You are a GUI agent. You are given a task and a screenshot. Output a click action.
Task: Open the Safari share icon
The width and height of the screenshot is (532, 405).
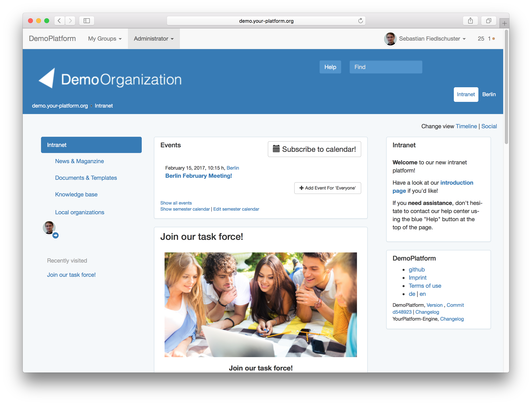(470, 21)
